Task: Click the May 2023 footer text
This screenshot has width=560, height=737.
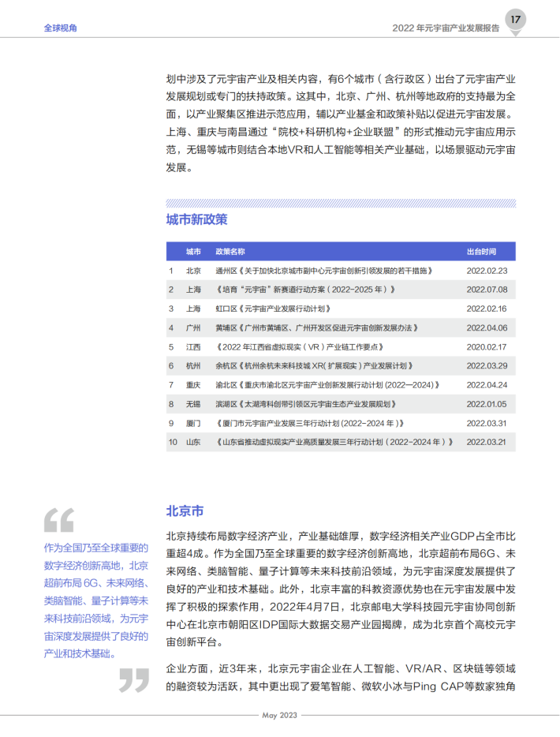Action: click(x=279, y=716)
